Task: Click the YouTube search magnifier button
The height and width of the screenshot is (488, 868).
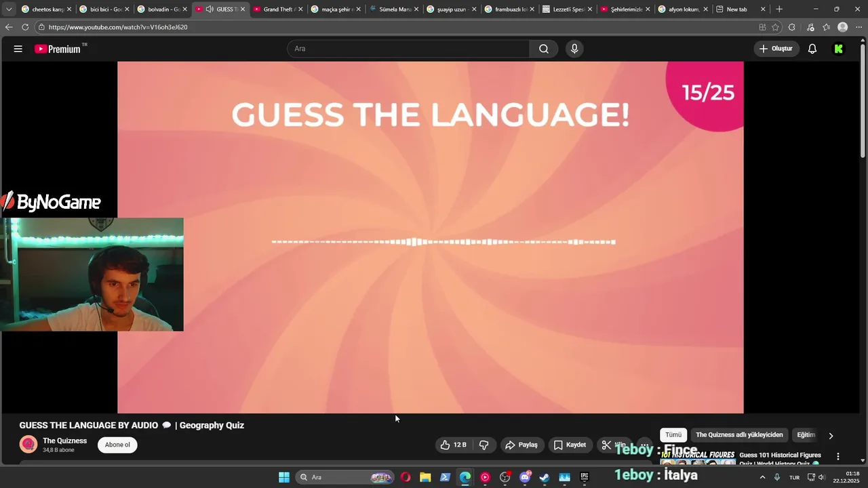Action: [544, 49]
